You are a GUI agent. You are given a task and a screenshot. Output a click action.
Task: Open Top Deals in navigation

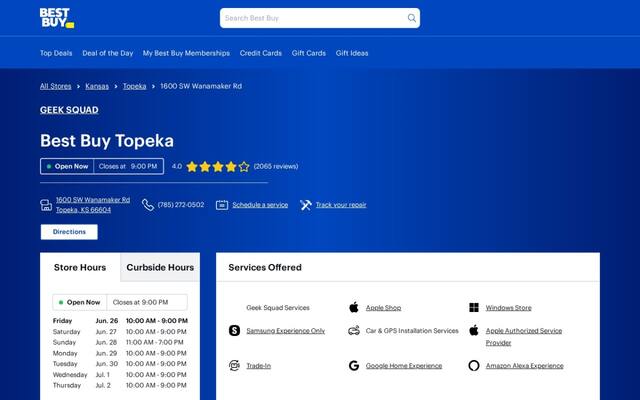coord(56,53)
